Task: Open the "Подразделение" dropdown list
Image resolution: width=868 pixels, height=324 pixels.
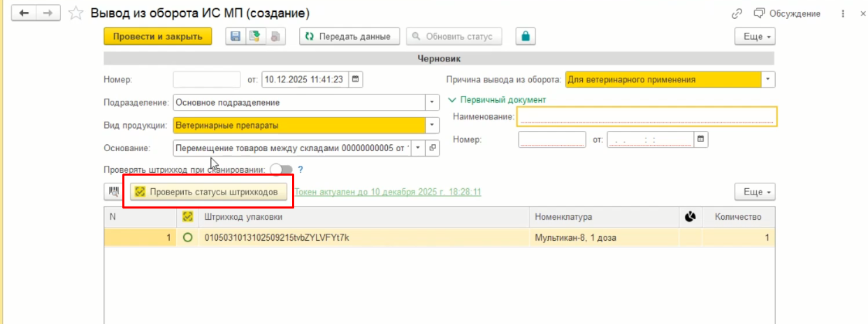Action: 433,102
